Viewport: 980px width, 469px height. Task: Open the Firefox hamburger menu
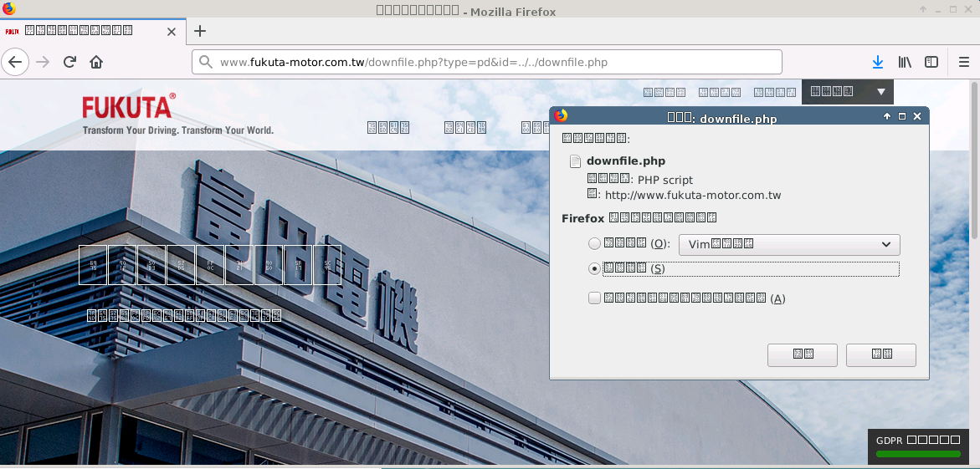(964, 62)
